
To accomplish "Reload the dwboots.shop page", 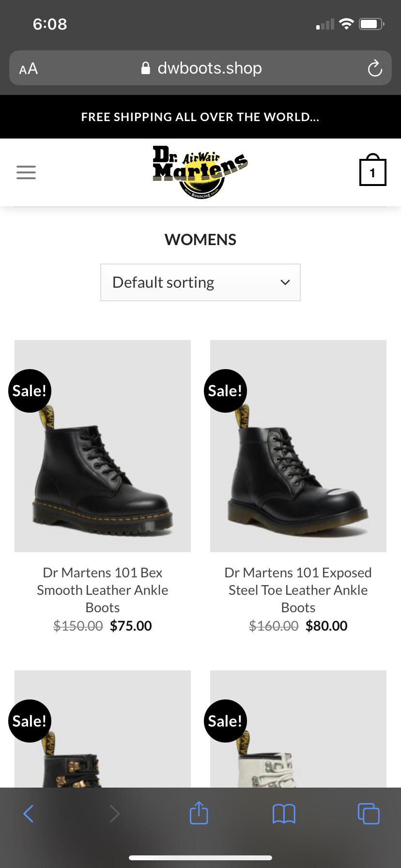I will pyautogui.click(x=375, y=68).
